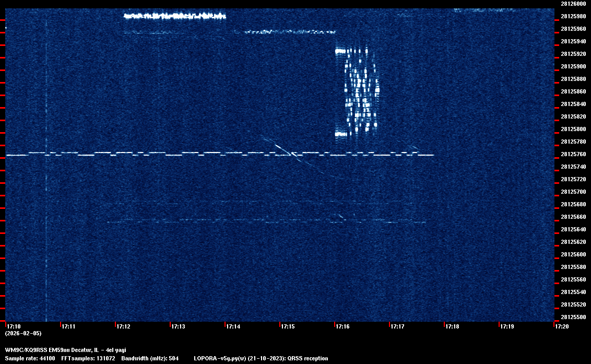The width and height of the screenshot is (591, 364).
Task: Select the 17:20 time marker
Action: [x=562, y=326]
